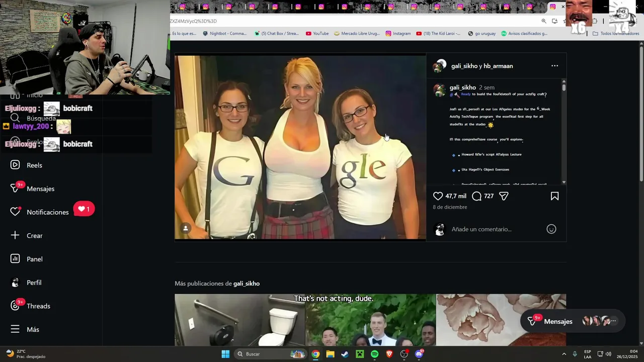
Task: Open the Avisos clasificados bookmark
Action: coord(524,34)
